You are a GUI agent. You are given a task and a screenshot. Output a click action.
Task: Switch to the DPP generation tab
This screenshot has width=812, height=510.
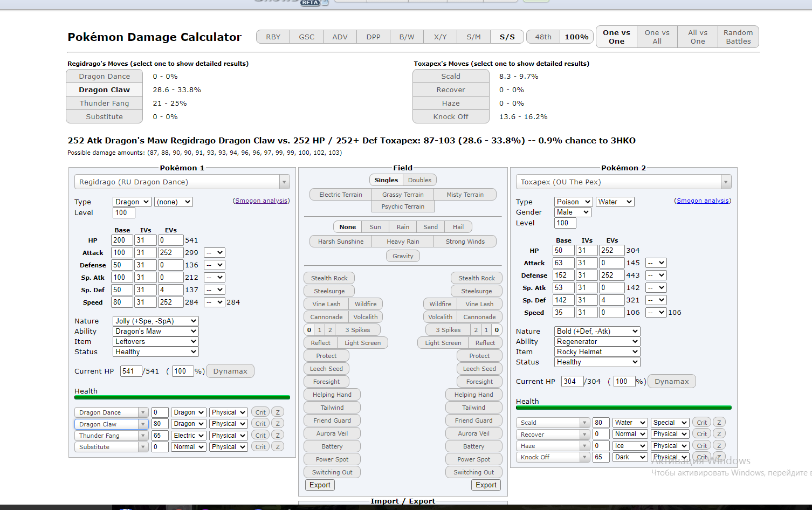point(373,37)
